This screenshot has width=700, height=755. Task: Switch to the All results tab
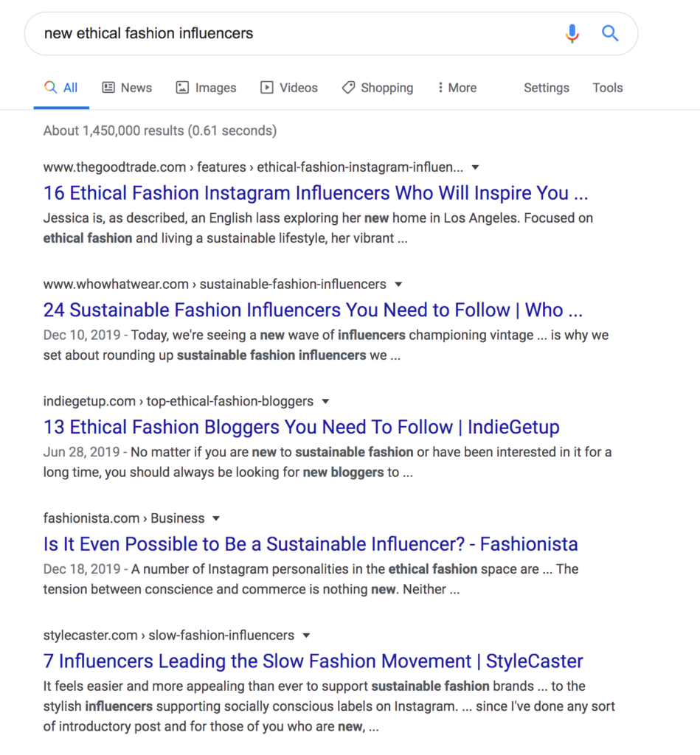(x=70, y=87)
